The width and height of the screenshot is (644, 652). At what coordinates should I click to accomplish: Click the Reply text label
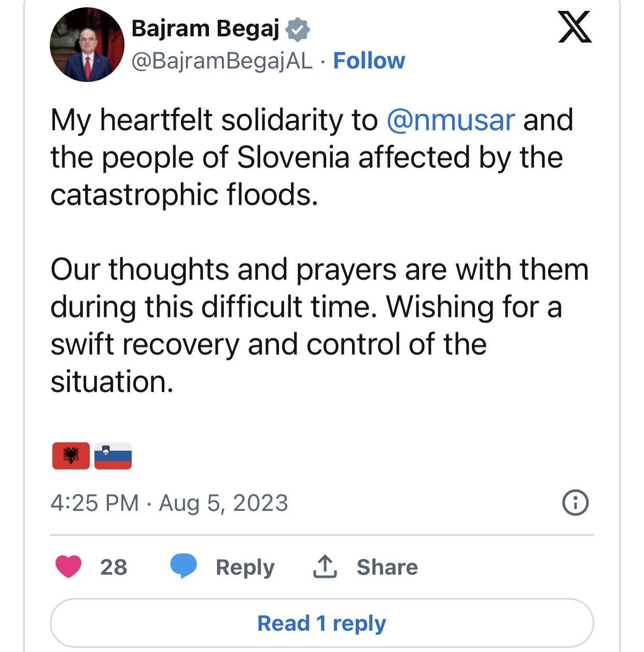[x=245, y=567]
